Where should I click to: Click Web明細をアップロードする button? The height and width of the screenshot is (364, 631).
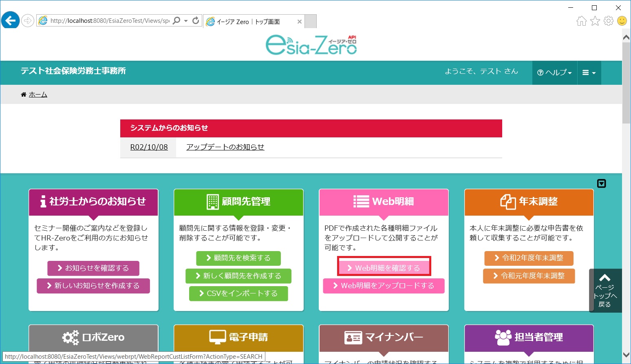(384, 286)
